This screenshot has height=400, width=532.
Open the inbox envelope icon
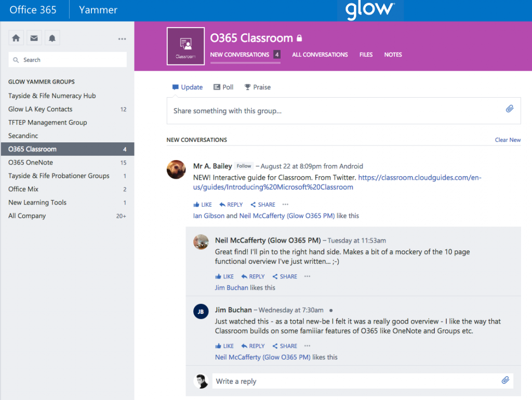pyautogui.click(x=34, y=38)
